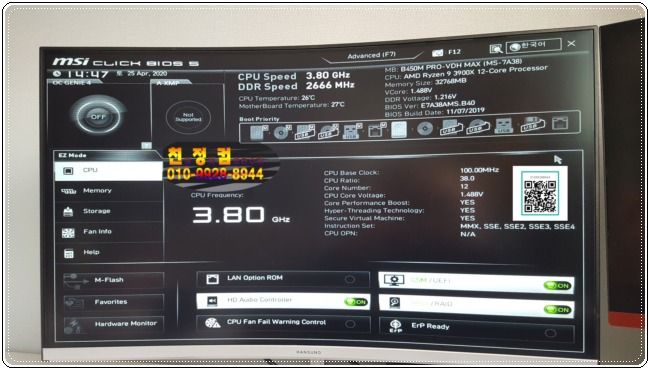Open the 한국어 language dropdown

coord(534,46)
